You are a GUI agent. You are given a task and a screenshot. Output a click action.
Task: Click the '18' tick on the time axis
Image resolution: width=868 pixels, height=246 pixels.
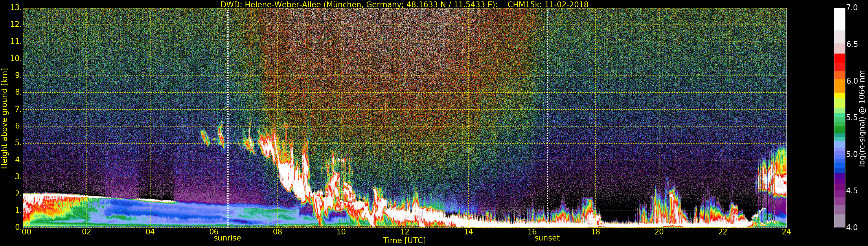596,232
